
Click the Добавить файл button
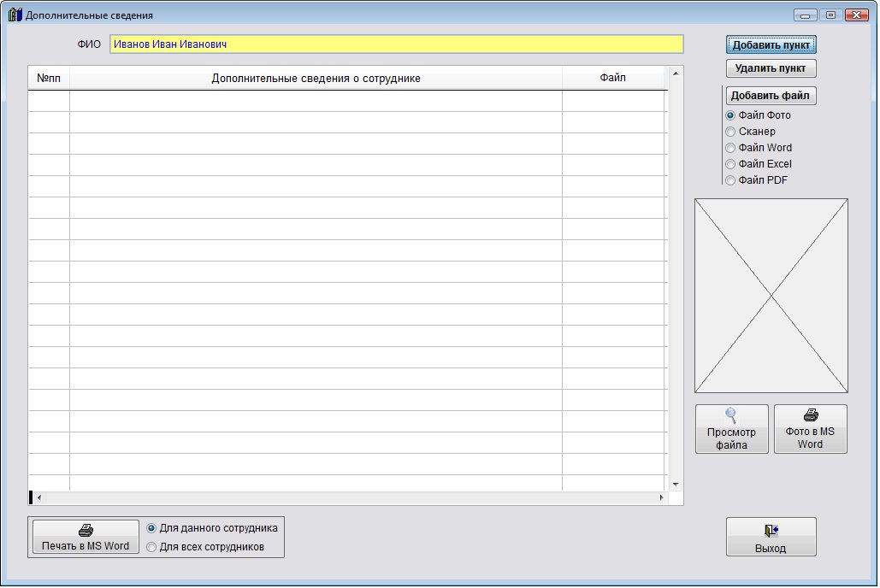click(771, 96)
